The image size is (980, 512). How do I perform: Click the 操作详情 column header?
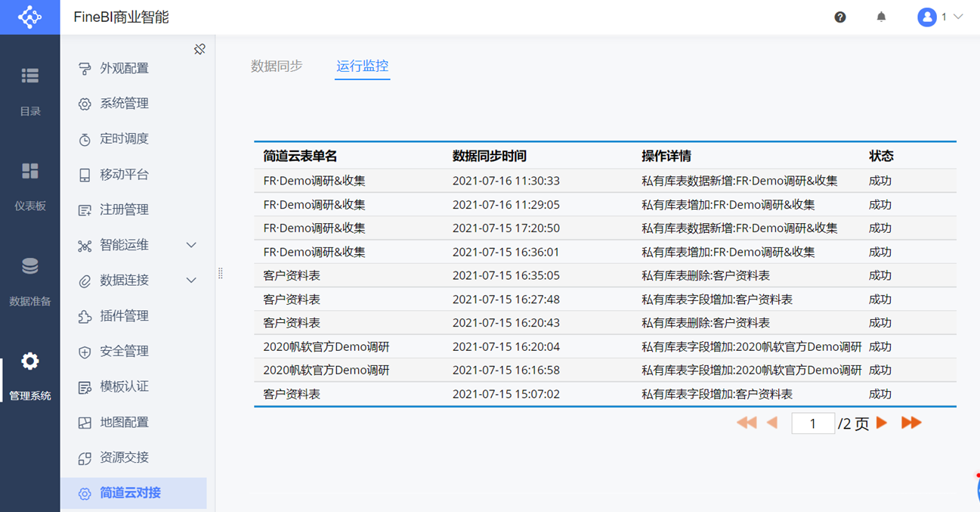[x=666, y=156]
